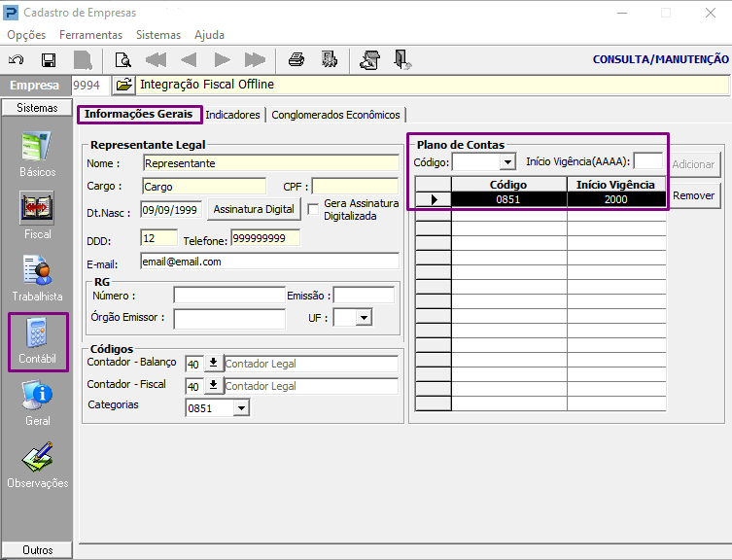This screenshot has width=732, height=560.
Task: Click the Início Vigência(AAAA) input field
Action: tap(648, 161)
